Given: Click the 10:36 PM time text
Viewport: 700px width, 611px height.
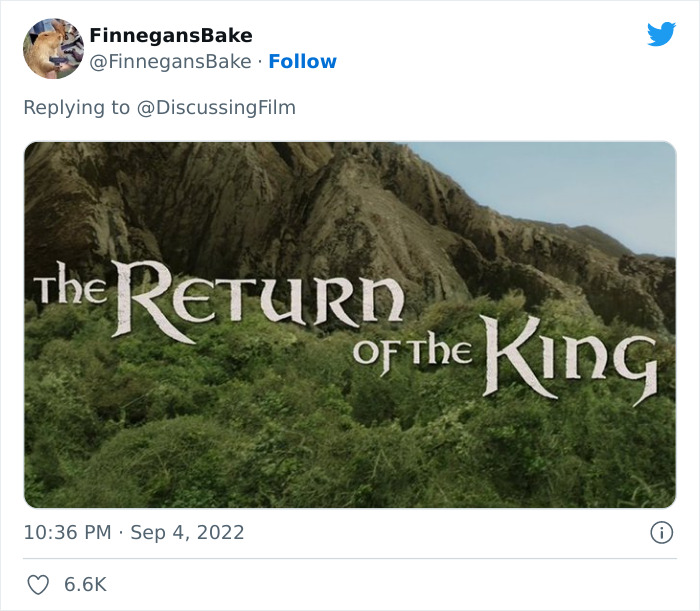Looking at the screenshot, I should coord(67,533).
